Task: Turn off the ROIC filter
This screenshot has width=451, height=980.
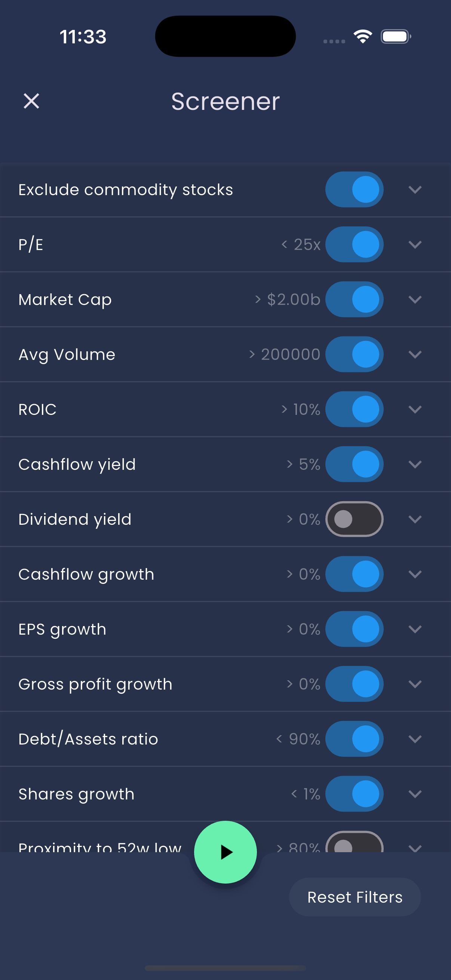Action: 354,409
